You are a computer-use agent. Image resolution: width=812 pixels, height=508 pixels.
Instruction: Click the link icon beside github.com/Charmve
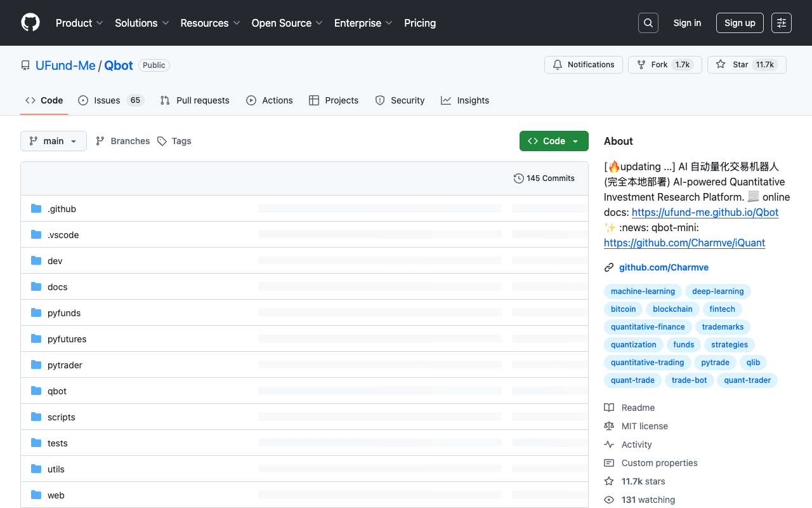tap(609, 267)
